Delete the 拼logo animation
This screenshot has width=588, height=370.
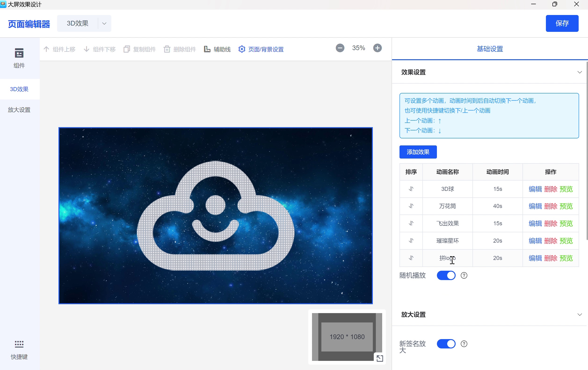551,258
